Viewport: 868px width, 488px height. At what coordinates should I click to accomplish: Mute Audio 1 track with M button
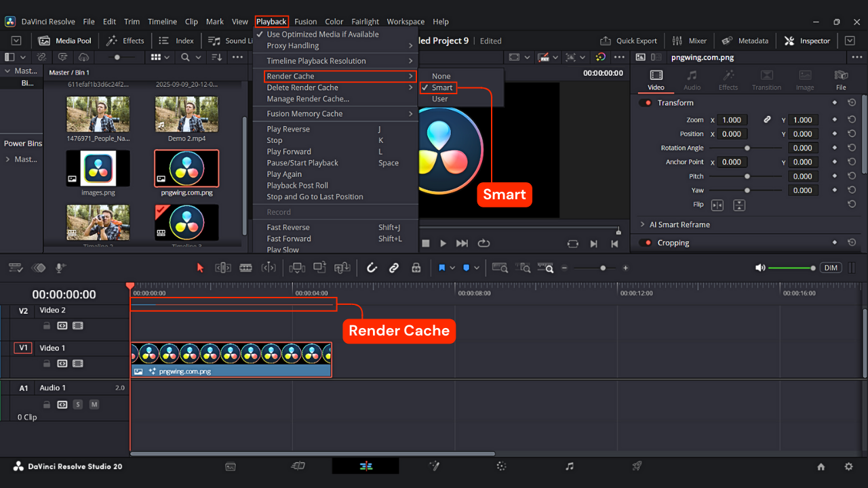pyautogui.click(x=94, y=405)
